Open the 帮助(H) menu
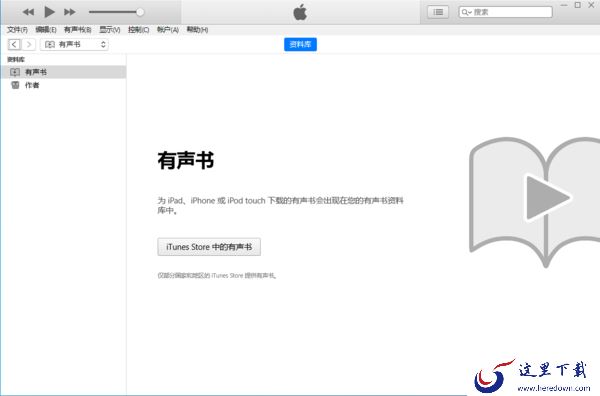 tap(197, 30)
